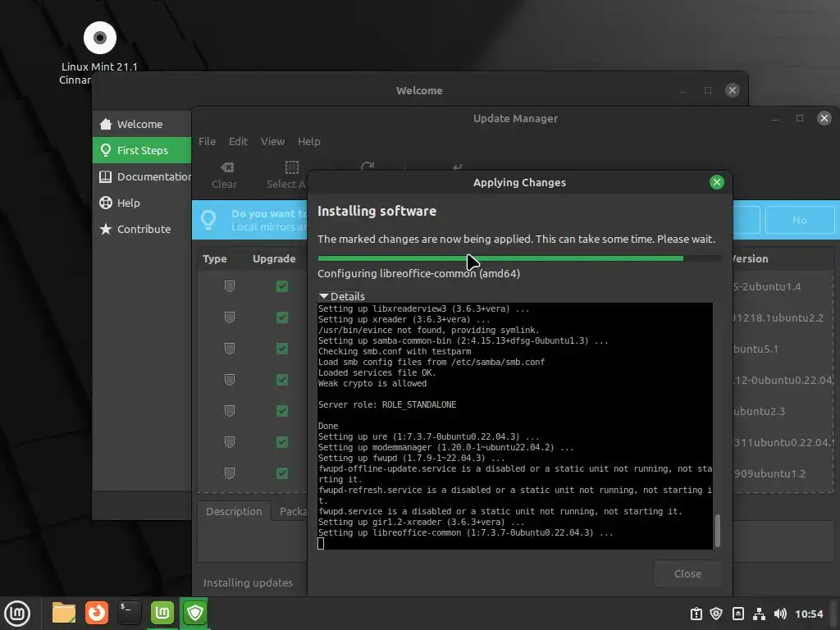
Task: Open the notes tray applet icon
Action: pos(737,614)
